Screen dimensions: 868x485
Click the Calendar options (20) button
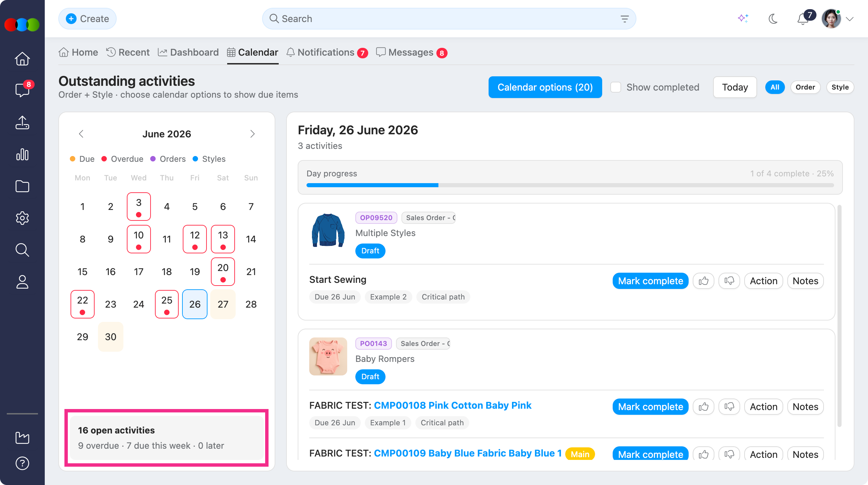point(545,87)
